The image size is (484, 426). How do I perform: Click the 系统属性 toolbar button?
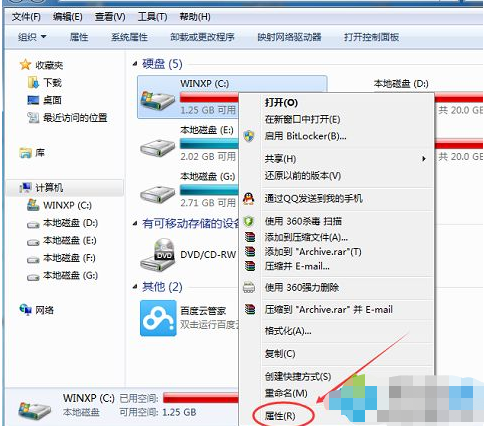coord(129,37)
